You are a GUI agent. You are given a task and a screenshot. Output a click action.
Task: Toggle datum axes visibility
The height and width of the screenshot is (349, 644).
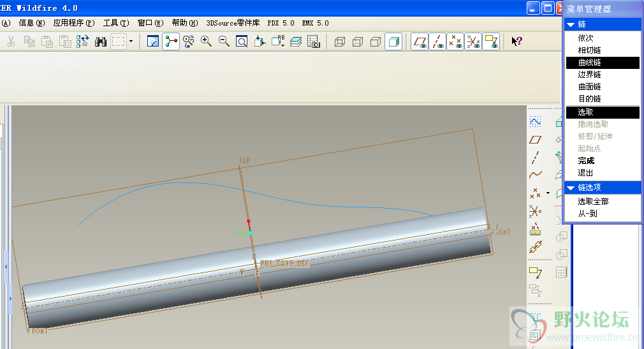pyautogui.click(x=437, y=41)
